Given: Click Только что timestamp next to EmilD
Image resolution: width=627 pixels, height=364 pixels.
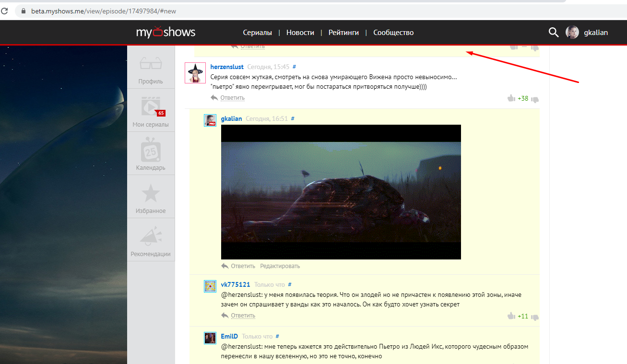Looking at the screenshot, I should 257,336.
